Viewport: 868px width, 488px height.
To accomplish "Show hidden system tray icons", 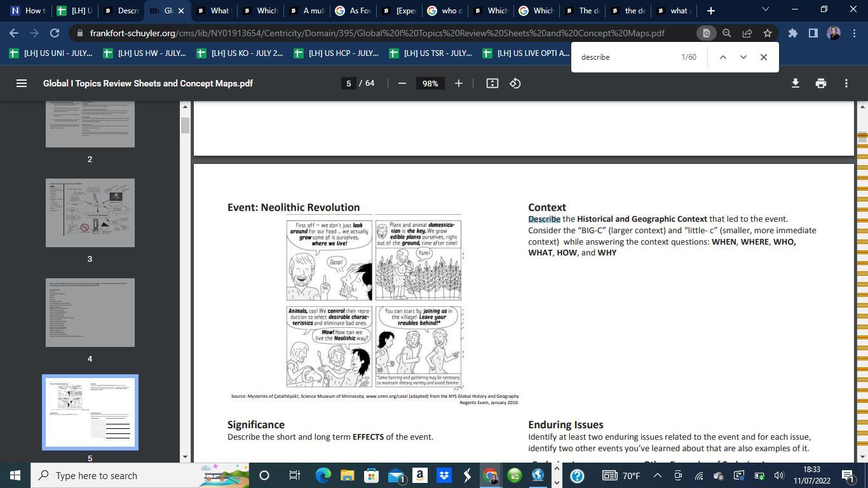I will (658, 475).
